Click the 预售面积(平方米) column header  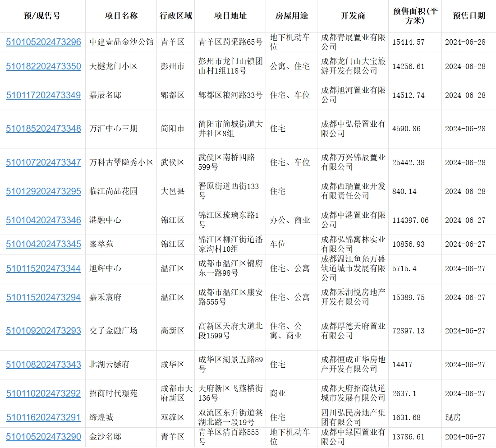(415, 16)
